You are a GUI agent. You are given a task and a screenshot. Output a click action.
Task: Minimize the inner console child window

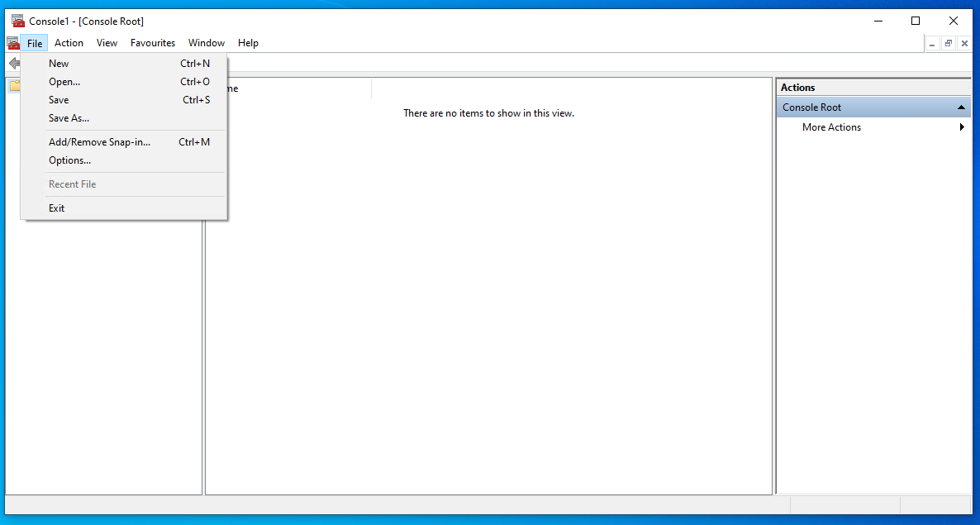coord(932,43)
